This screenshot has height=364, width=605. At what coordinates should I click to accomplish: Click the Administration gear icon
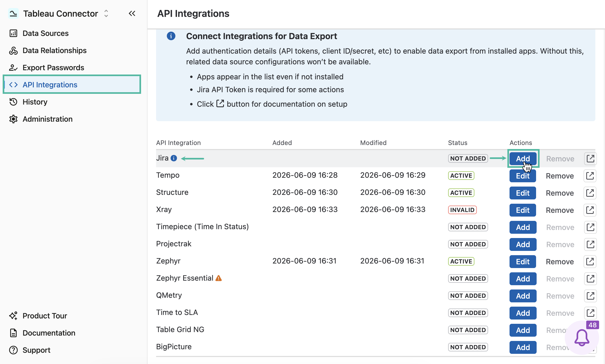[x=13, y=119]
